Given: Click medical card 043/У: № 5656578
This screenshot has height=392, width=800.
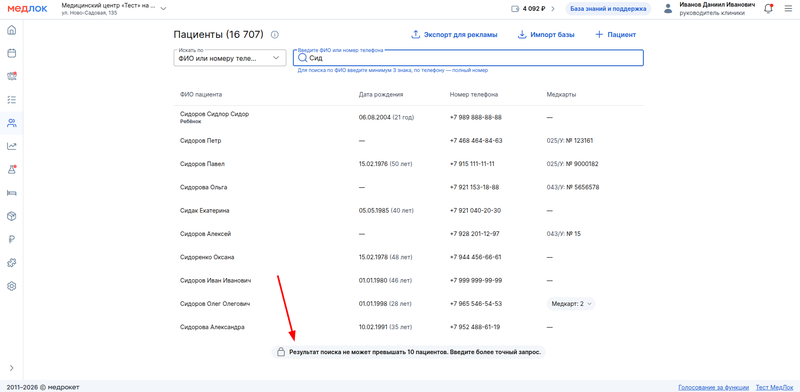Looking at the screenshot, I should (x=572, y=187).
